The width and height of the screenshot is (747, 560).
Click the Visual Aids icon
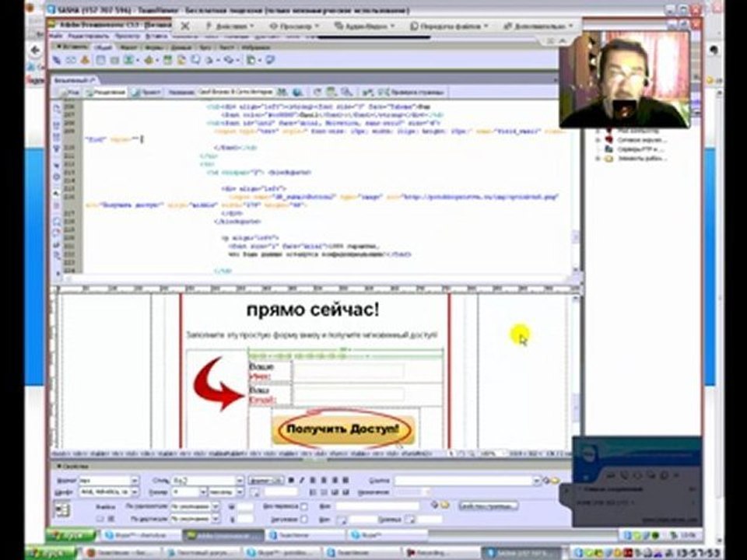tap(346, 92)
